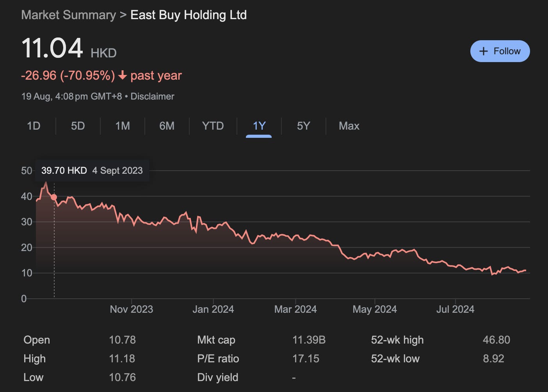Click the -26.96 (-70.95%) change text
This screenshot has height=392, width=548.
click(68, 75)
